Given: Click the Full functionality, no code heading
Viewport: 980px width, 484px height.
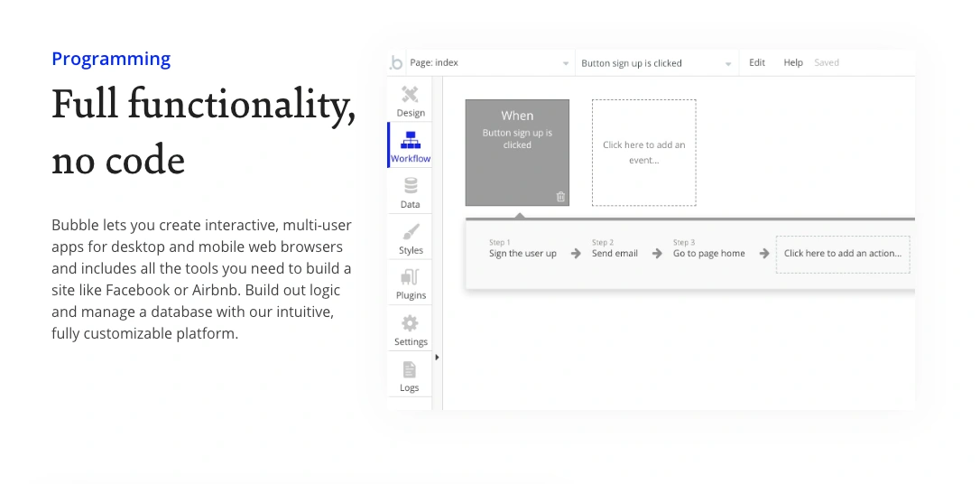Looking at the screenshot, I should (203, 131).
